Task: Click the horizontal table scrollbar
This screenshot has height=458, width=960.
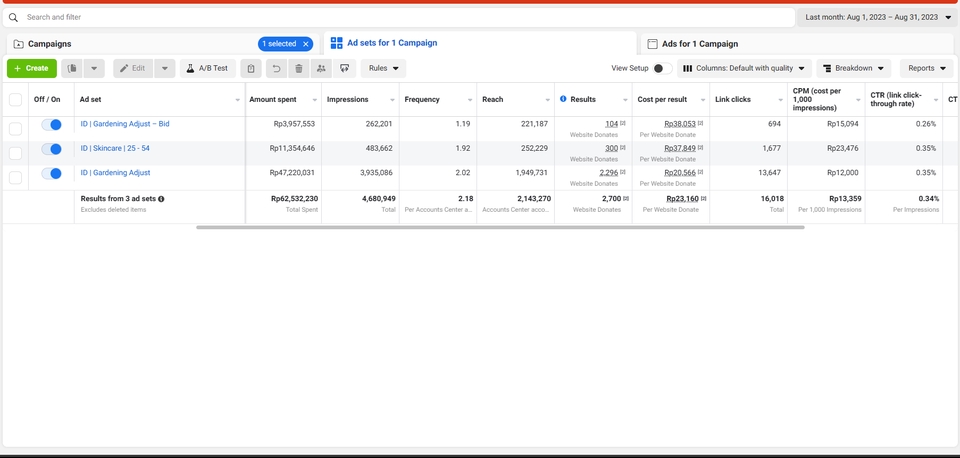Action: coord(500,227)
